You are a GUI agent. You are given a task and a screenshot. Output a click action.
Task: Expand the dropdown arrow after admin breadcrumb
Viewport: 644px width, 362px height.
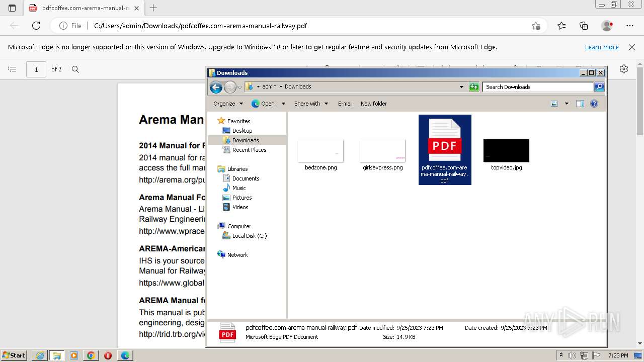pyautogui.click(x=281, y=86)
